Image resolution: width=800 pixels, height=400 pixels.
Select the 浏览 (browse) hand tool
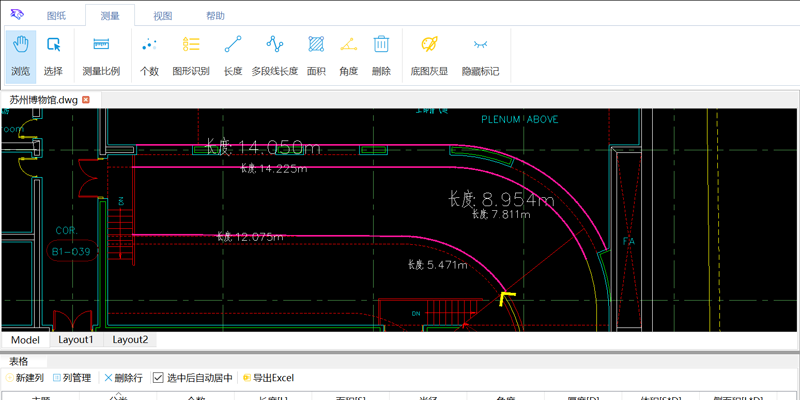click(x=21, y=55)
